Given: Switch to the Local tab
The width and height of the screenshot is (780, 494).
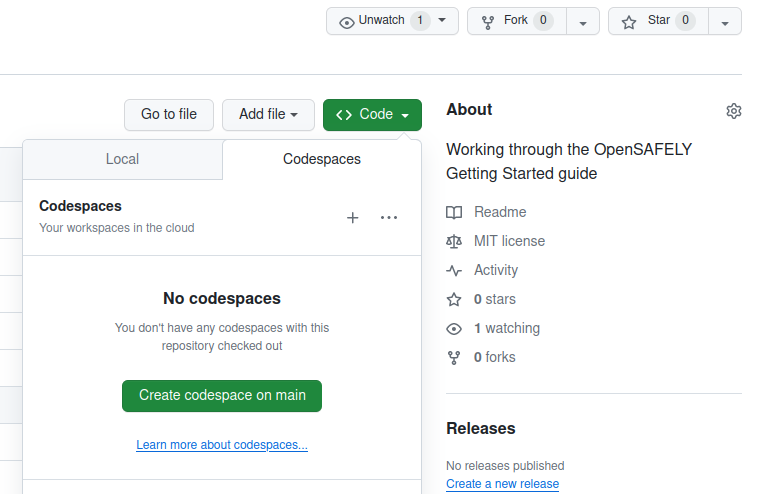Looking at the screenshot, I should (122, 159).
